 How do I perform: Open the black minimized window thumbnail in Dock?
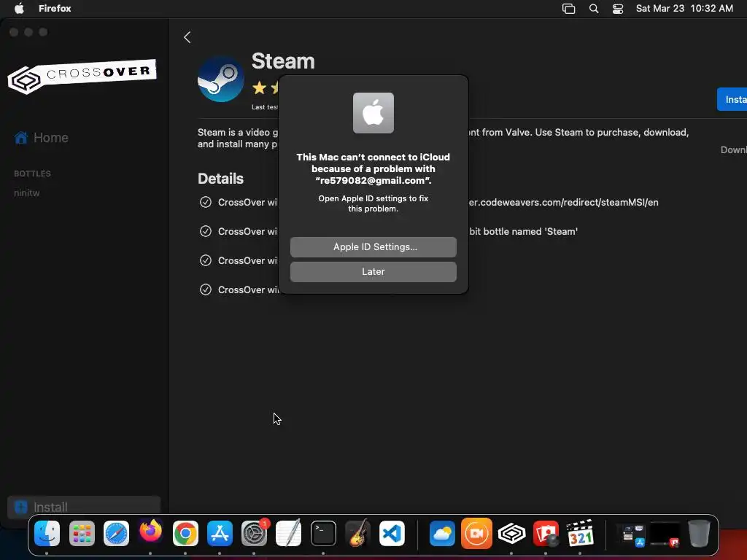click(x=665, y=534)
